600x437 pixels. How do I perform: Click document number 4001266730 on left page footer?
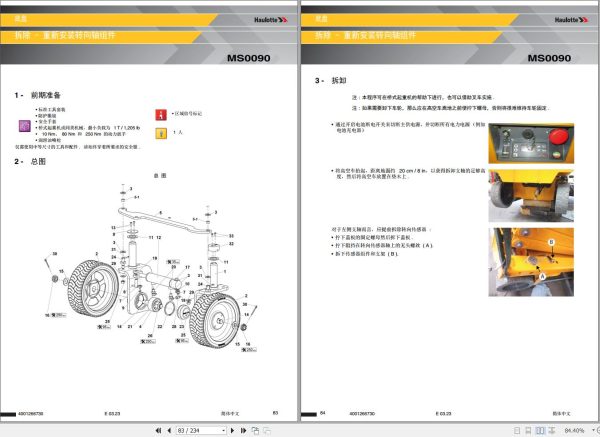[30, 414]
